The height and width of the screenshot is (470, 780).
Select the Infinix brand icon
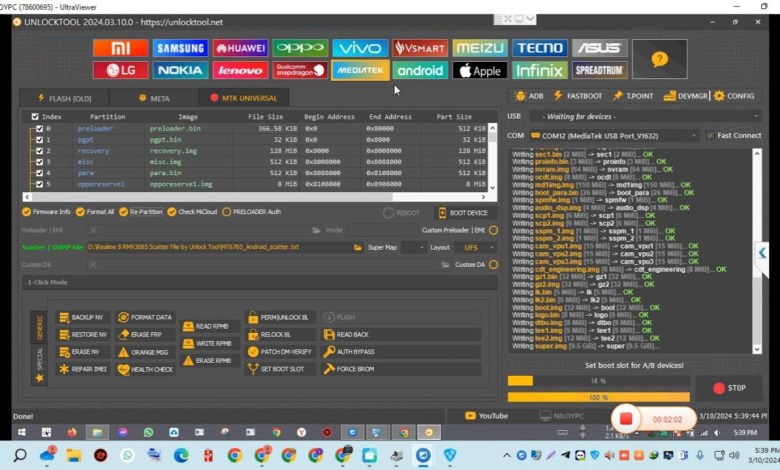[540, 70]
